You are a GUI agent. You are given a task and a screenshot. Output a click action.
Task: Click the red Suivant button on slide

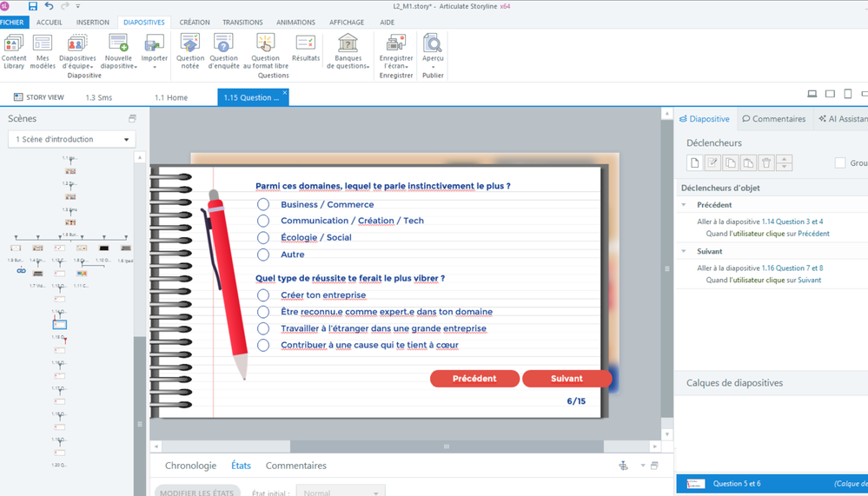pyautogui.click(x=567, y=379)
